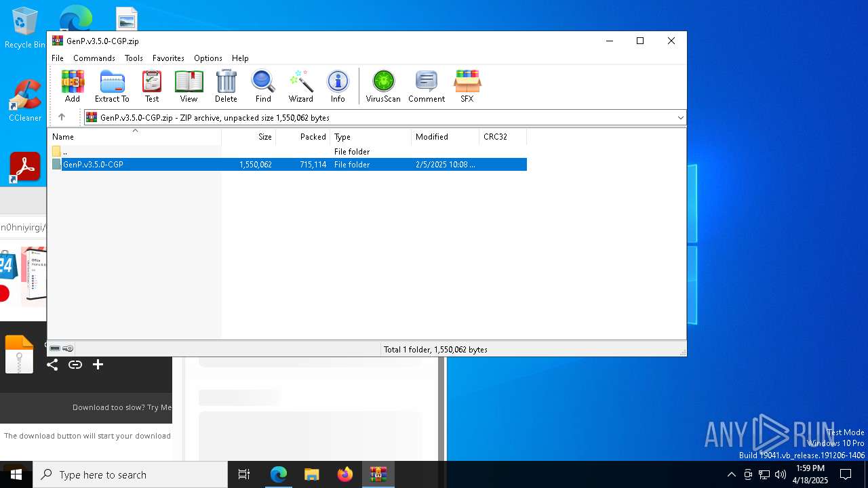Sort by Type column header
Viewport: 868px width, 488px height.
click(x=371, y=137)
